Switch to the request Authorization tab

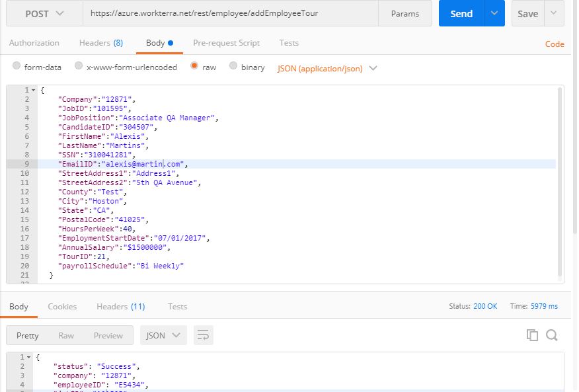coord(34,43)
